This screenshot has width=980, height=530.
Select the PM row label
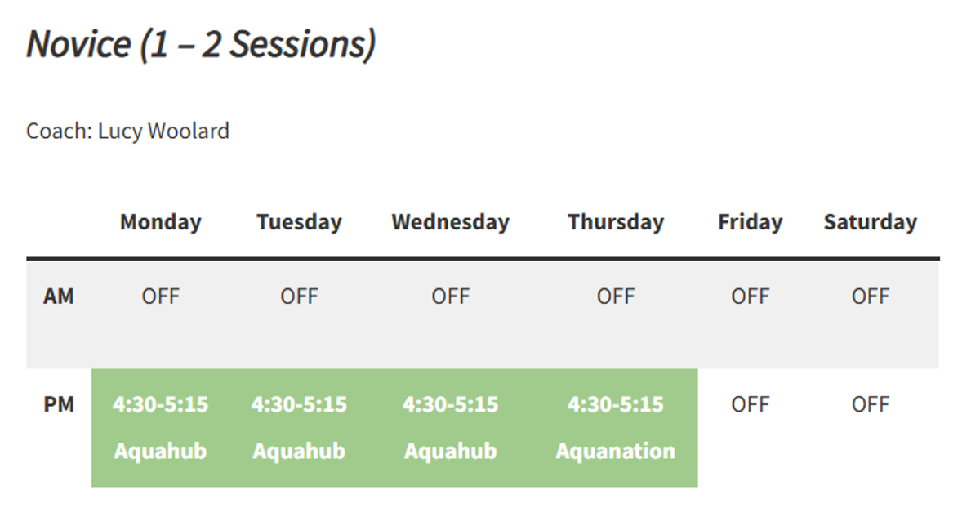59,404
